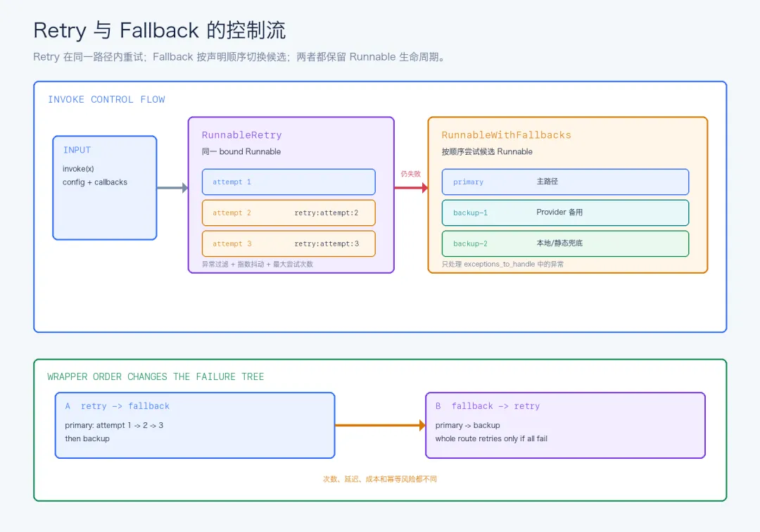Select the 'RunnableWithFallbacks' heading
Viewport: 760px width, 532px height.
(x=506, y=135)
